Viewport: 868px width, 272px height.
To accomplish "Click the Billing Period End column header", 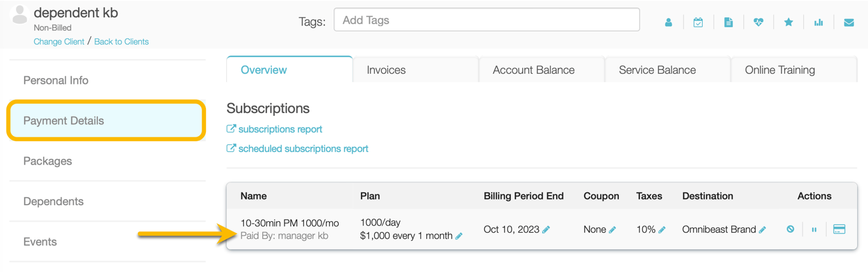I will 524,196.
